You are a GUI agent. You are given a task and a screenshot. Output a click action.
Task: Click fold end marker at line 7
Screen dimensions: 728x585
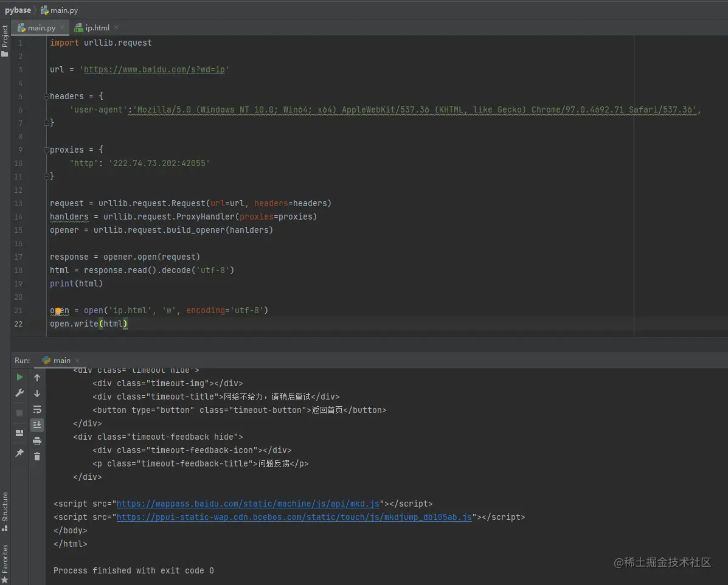[x=46, y=123]
